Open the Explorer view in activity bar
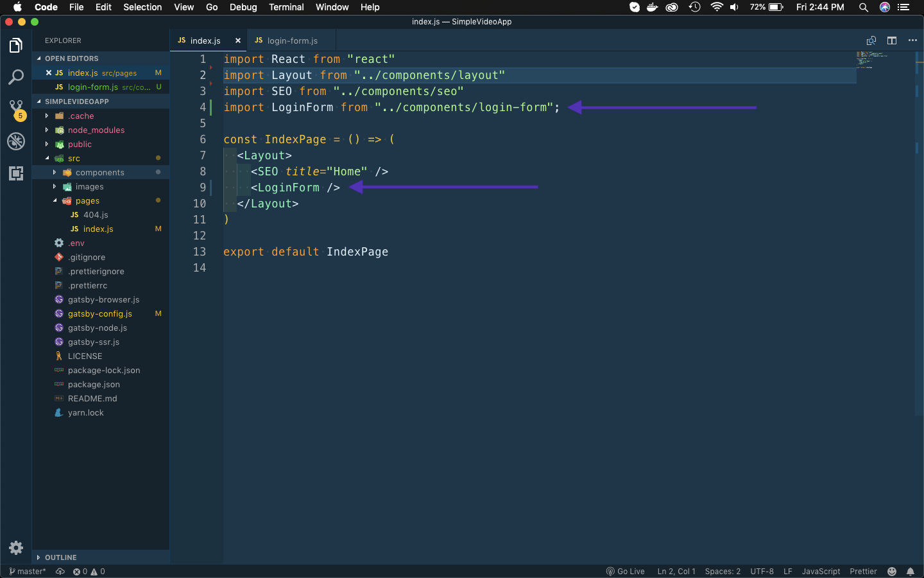Image resolution: width=924 pixels, height=578 pixels. (x=16, y=46)
